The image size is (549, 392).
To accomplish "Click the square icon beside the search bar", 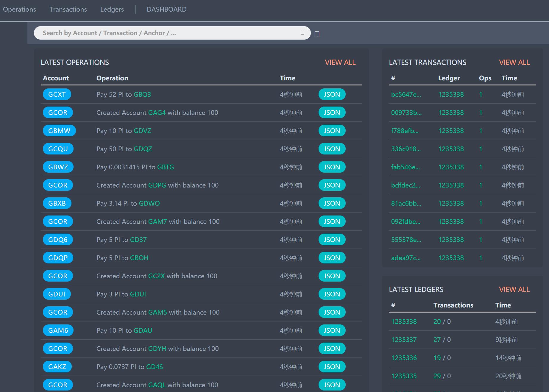I will pyautogui.click(x=317, y=34).
